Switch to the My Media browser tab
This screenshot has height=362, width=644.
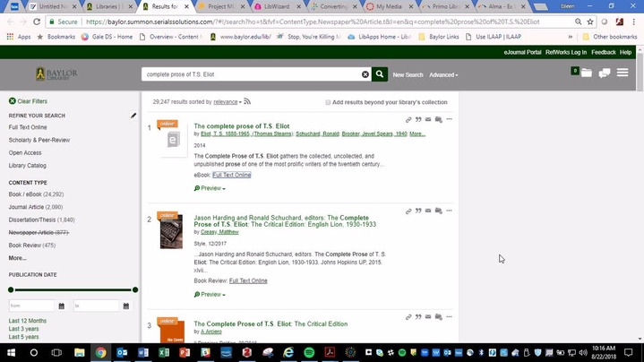389,6
